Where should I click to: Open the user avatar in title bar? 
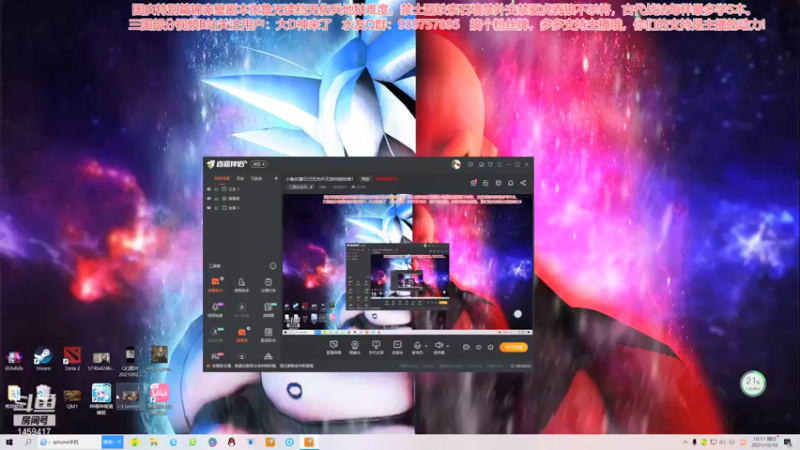(x=456, y=164)
